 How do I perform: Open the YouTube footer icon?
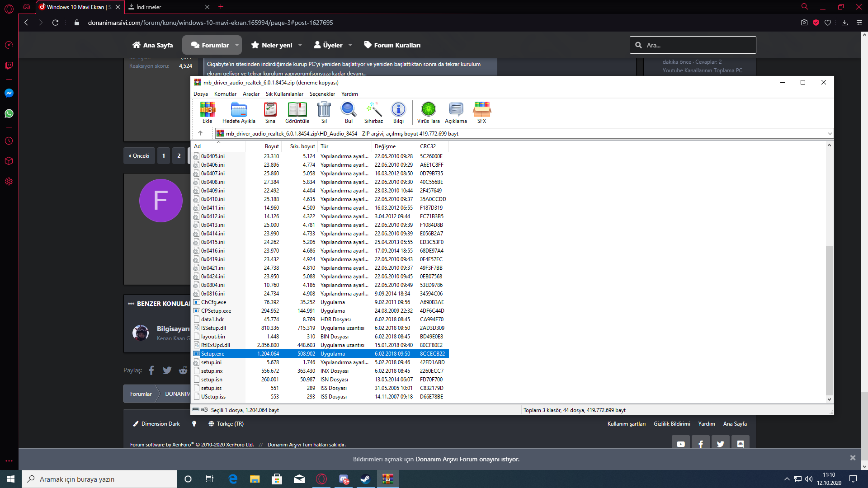pyautogui.click(x=681, y=444)
